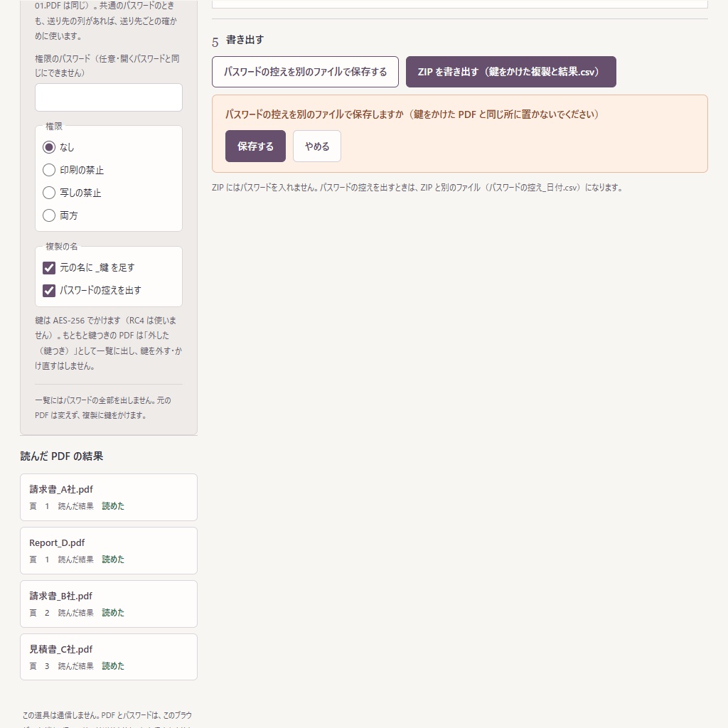Click the 読んだ PDF の結果 heading

pyautogui.click(x=62, y=456)
